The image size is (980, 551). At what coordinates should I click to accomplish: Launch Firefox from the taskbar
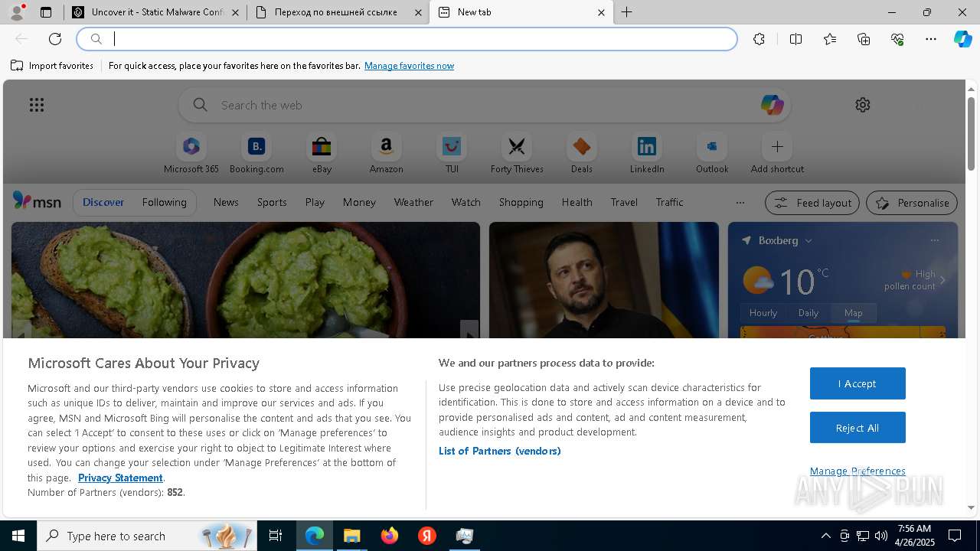pyautogui.click(x=389, y=536)
